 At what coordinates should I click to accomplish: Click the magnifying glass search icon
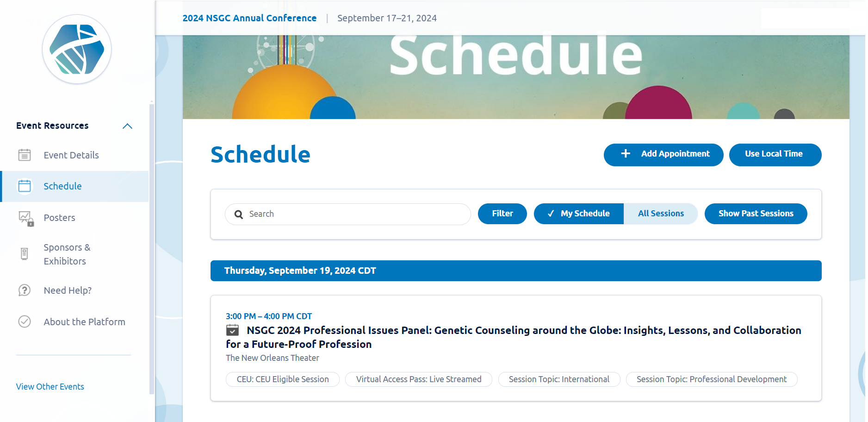239,214
